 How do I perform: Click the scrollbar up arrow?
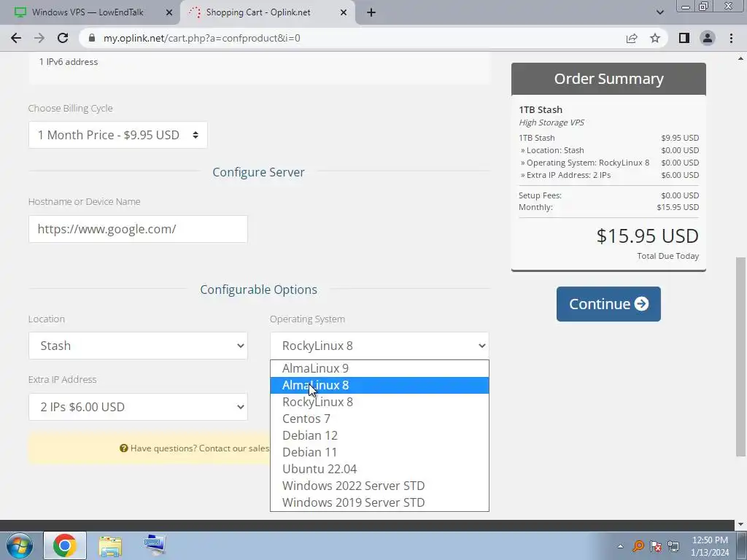[740, 58]
